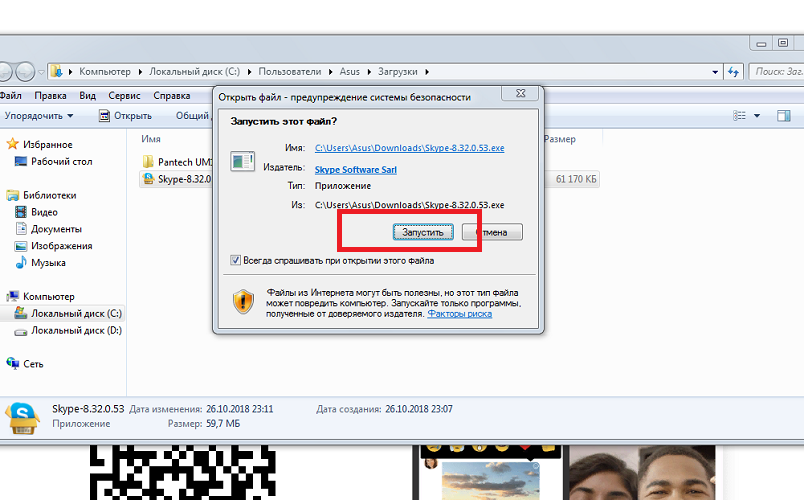Open Сеть network icon in sidebar
804x500 pixels.
[13, 364]
